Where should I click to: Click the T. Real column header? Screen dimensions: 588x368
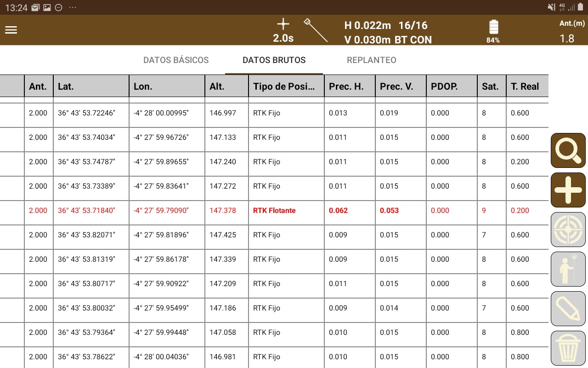coord(527,86)
